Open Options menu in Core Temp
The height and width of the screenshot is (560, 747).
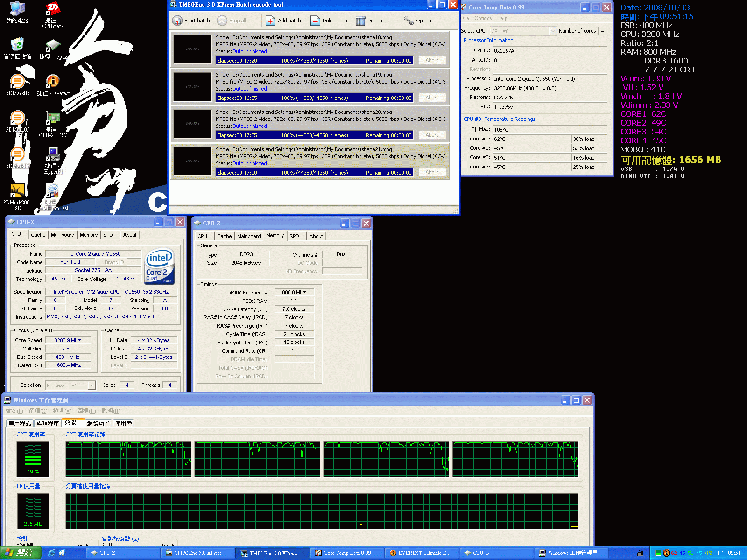click(483, 18)
